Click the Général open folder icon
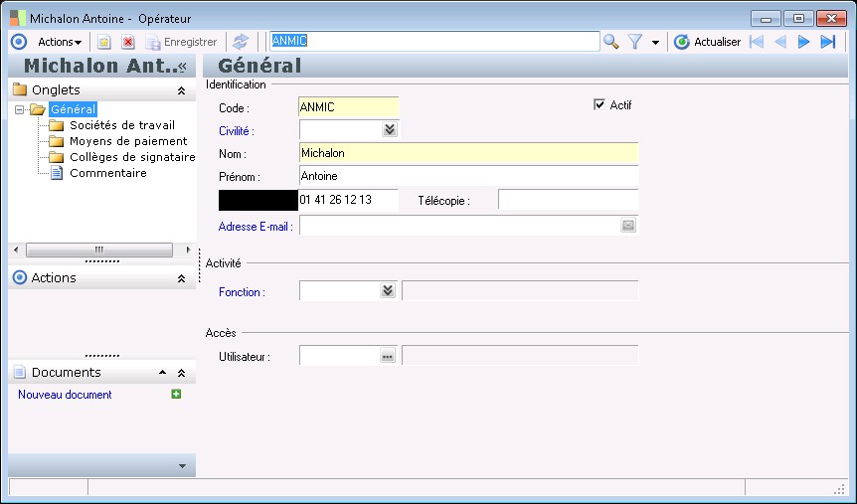Image resolution: width=857 pixels, height=504 pixels. (38, 110)
